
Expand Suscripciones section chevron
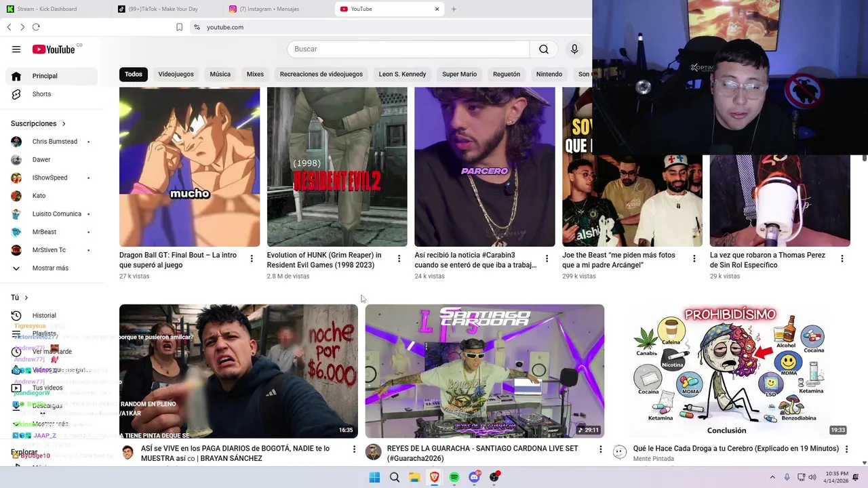64,124
